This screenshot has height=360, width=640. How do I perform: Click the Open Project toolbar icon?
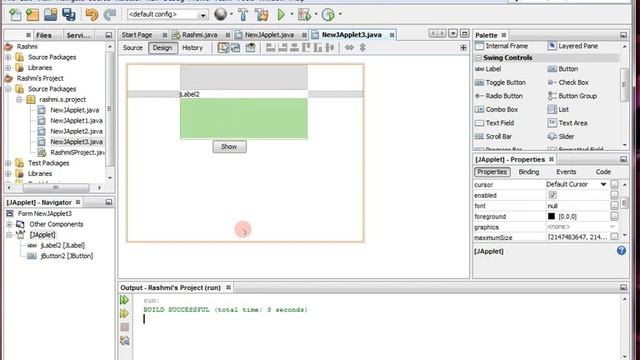[x=51, y=15]
